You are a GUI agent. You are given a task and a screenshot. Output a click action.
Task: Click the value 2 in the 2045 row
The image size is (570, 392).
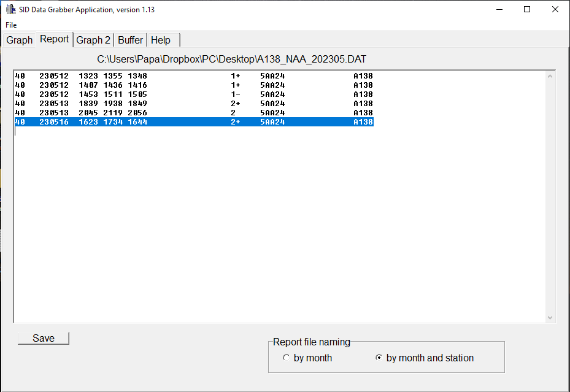point(233,113)
